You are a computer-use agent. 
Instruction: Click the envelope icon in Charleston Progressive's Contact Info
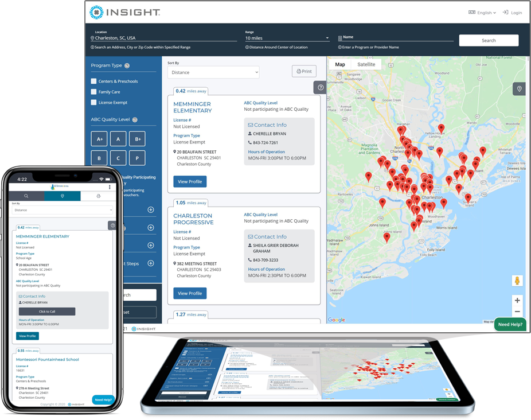[251, 237]
